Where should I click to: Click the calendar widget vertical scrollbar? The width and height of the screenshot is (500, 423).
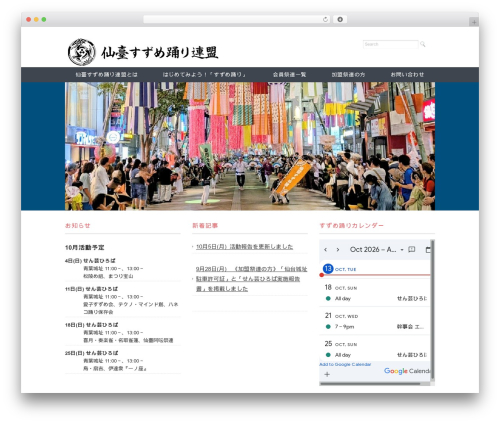coord(432,310)
